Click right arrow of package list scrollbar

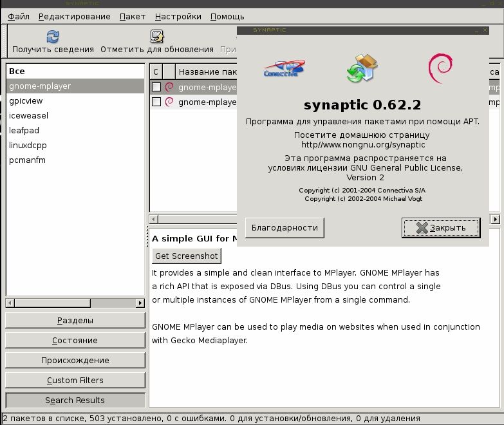pos(496,219)
